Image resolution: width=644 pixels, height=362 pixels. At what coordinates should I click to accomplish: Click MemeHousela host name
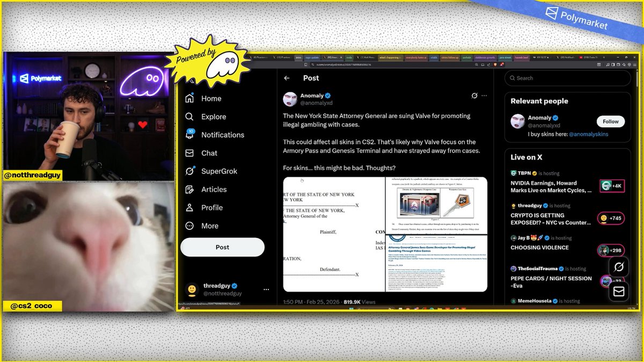tap(534, 301)
